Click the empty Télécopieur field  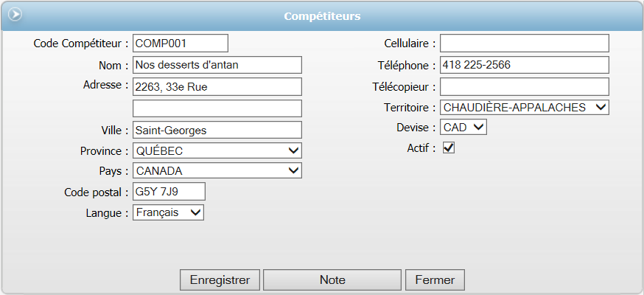(x=524, y=87)
